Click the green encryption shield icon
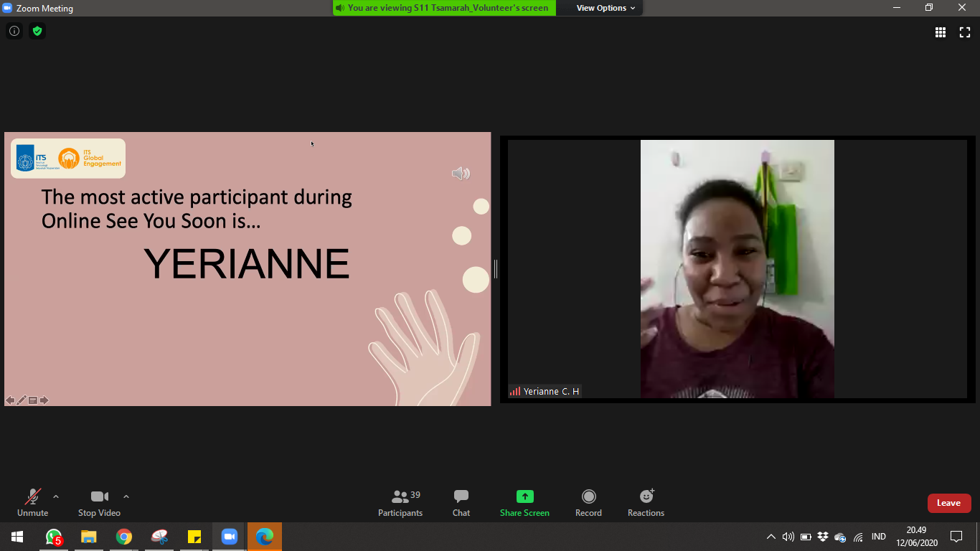Viewport: 980px width, 551px height. (37, 31)
